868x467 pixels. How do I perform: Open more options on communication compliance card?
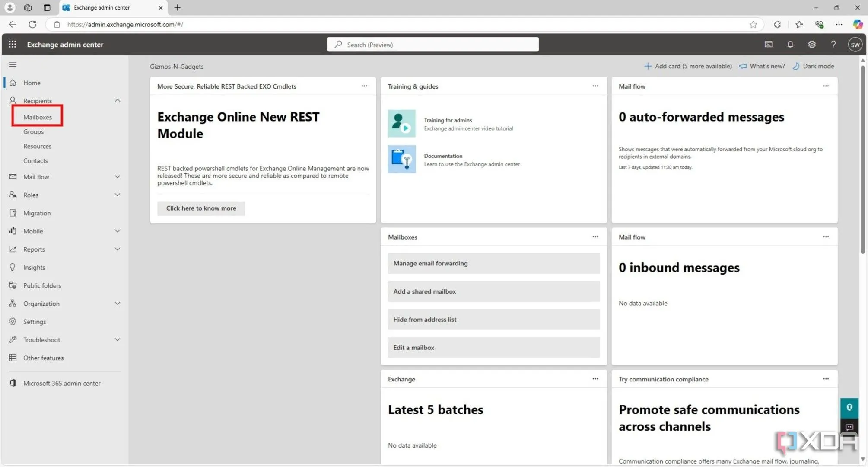pos(826,379)
